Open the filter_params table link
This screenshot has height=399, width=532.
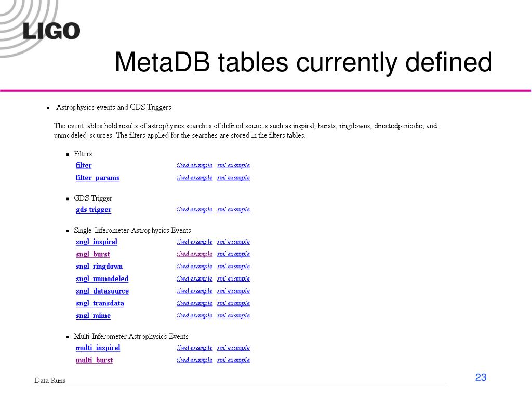coord(97,178)
